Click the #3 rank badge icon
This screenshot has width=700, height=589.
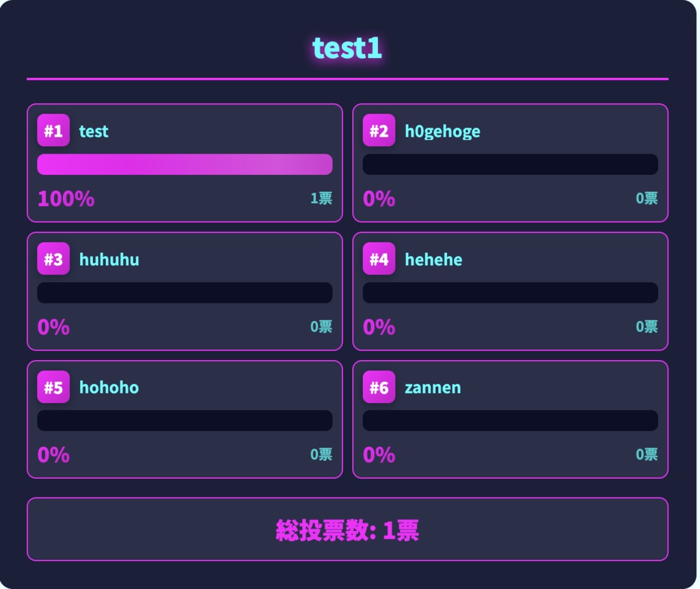click(53, 259)
